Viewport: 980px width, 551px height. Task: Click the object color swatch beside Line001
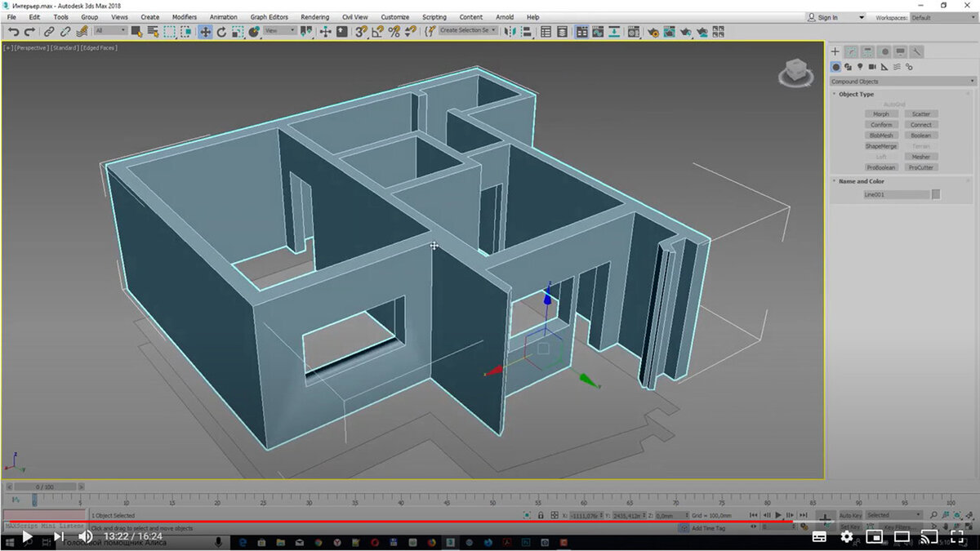click(x=936, y=194)
